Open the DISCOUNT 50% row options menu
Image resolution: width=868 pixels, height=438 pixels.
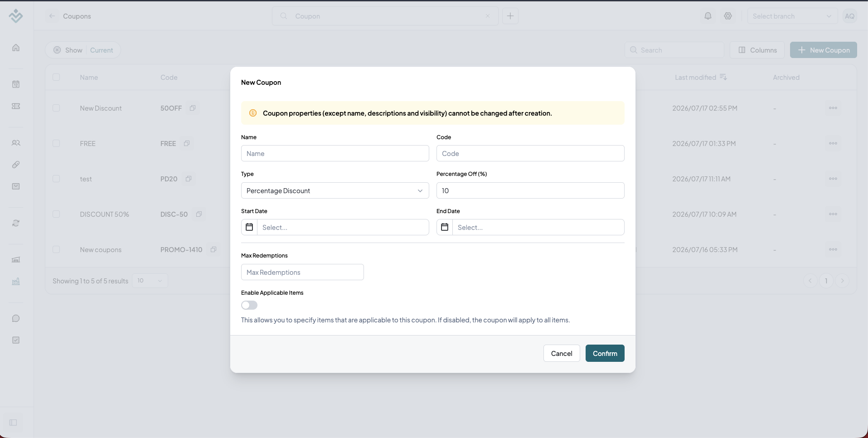(x=833, y=214)
